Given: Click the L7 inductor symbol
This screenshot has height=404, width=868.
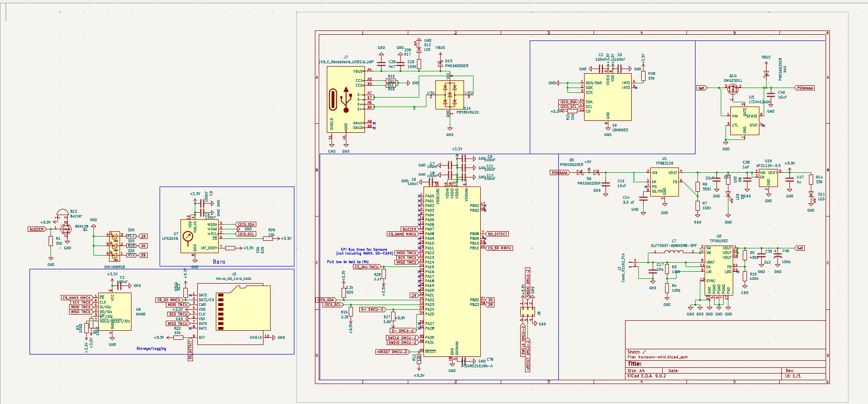Looking at the screenshot, I should 673,252.
